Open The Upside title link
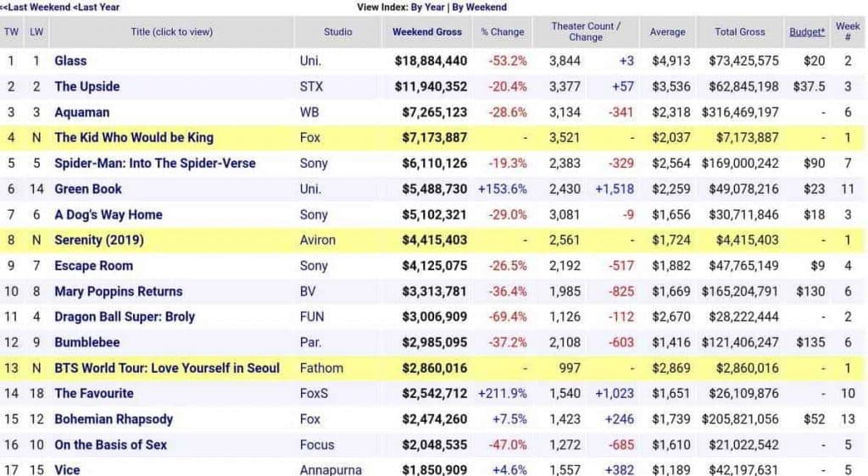 (86, 86)
